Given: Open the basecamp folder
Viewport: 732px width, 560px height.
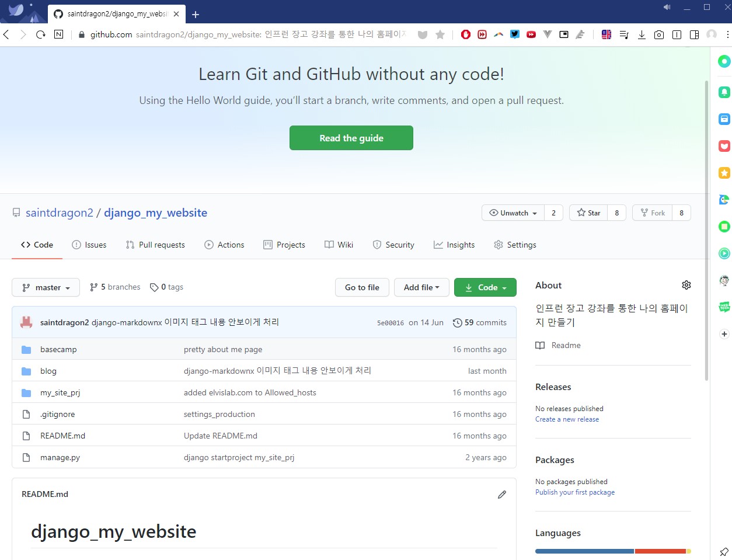Looking at the screenshot, I should (x=58, y=349).
